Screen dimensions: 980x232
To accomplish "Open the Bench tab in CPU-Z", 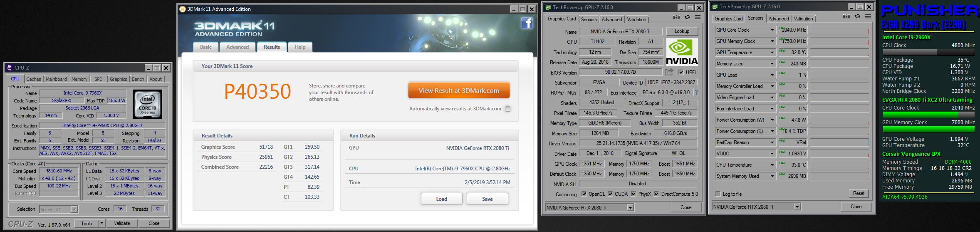I will (138, 79).
